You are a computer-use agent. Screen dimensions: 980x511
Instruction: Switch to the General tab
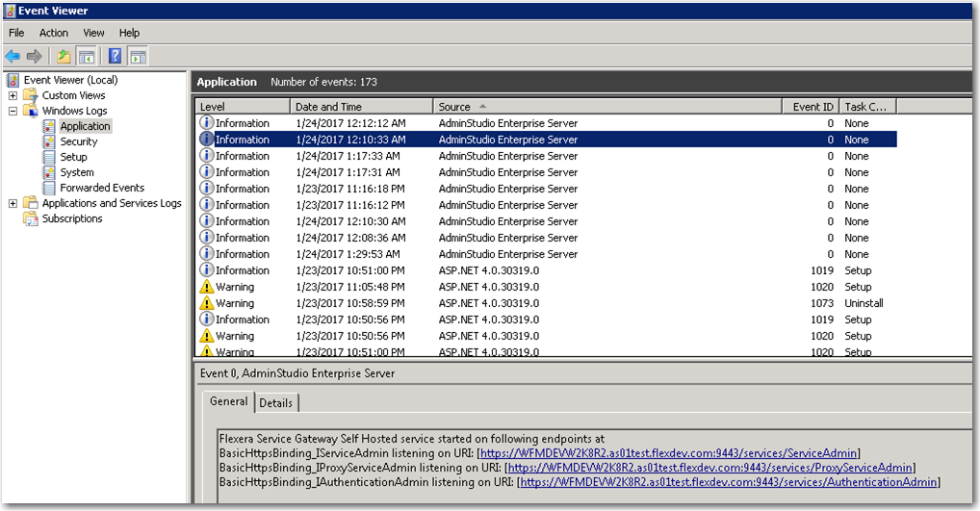click(x=229, y=401)
